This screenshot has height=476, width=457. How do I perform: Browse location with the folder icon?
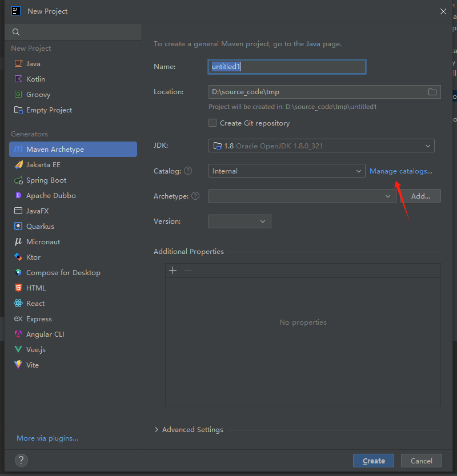(432, 92)
